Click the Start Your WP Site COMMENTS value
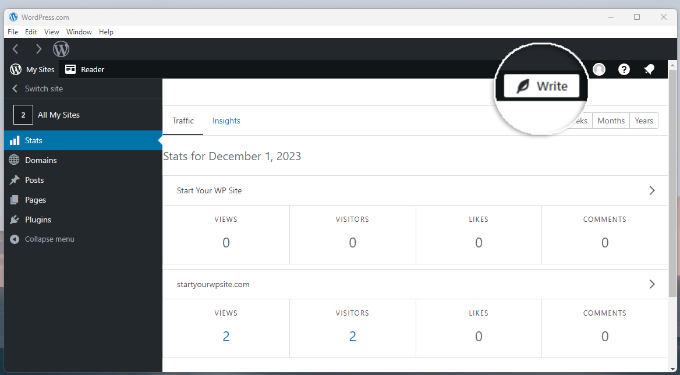This screenshot has width=680, height=375. (605, 243)
